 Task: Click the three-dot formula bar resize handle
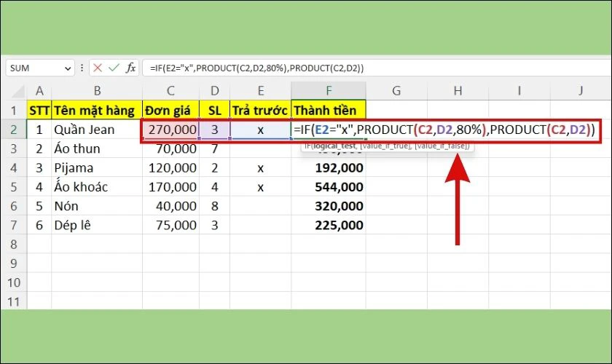[x=82, y=68]
